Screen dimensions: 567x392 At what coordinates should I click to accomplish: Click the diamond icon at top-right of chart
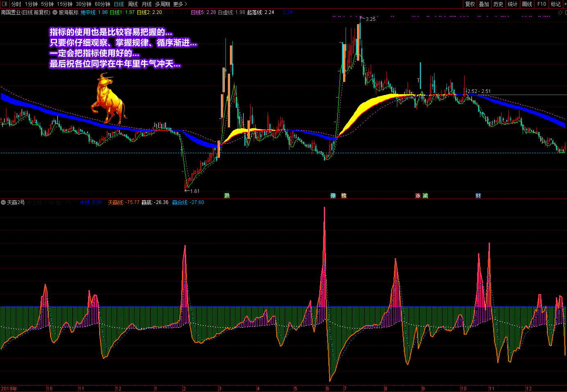[560, 13]
